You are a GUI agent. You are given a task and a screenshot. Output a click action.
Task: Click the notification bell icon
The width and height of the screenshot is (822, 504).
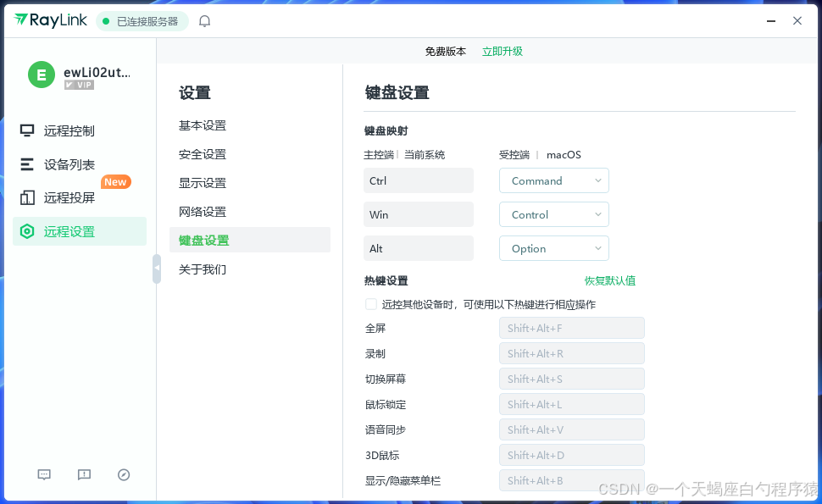click(204, 20)
